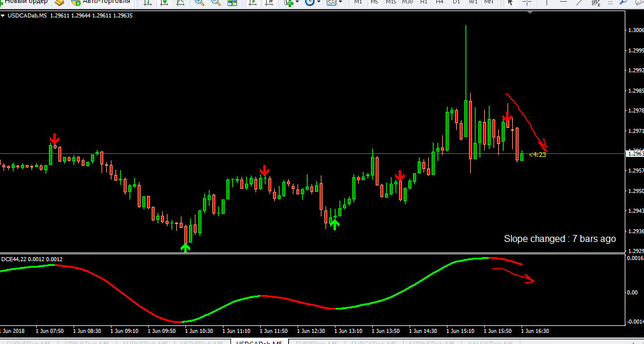The height and width of the screenshot is (344, 644).
Task: Select the M30 timeframe button
Action: (407, 2)
